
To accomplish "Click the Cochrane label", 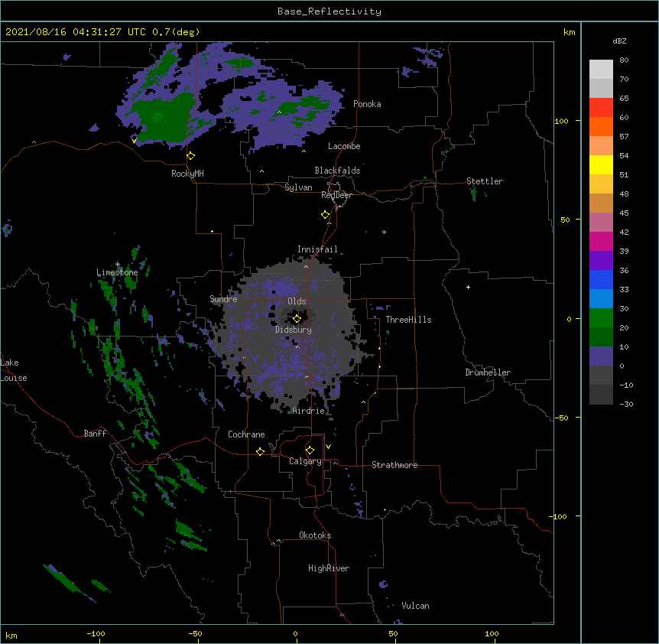I will (246, 434).
